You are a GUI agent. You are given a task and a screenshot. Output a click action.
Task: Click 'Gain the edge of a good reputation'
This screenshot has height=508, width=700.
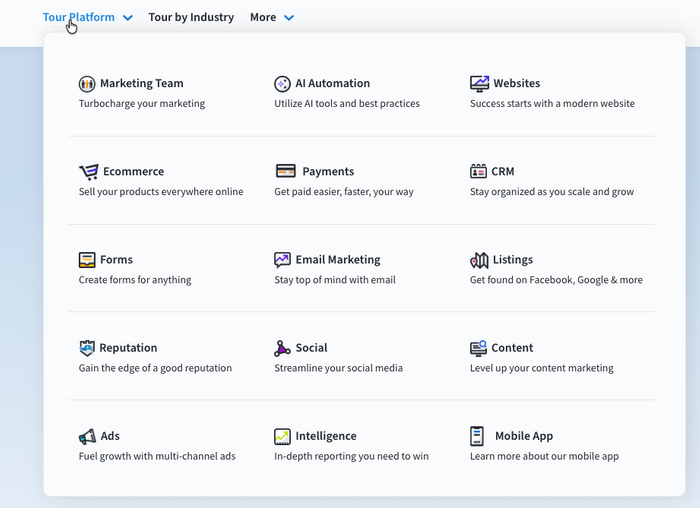pos(155,368)
